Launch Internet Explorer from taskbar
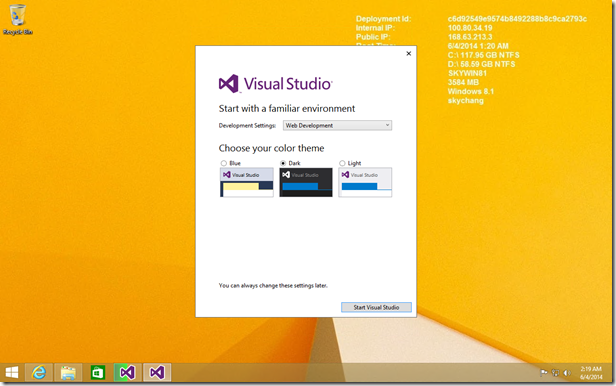The height and width of the screenshot is (386, 616). coord(39,372)
